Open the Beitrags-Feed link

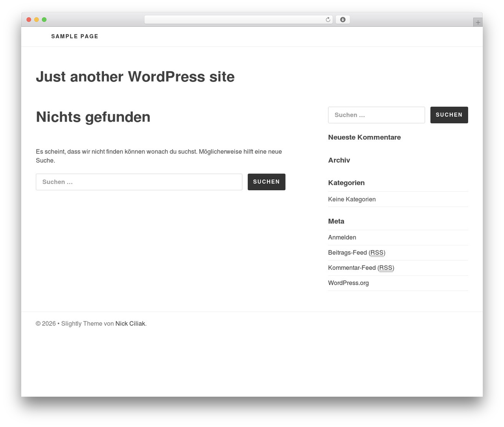[357, 252]
